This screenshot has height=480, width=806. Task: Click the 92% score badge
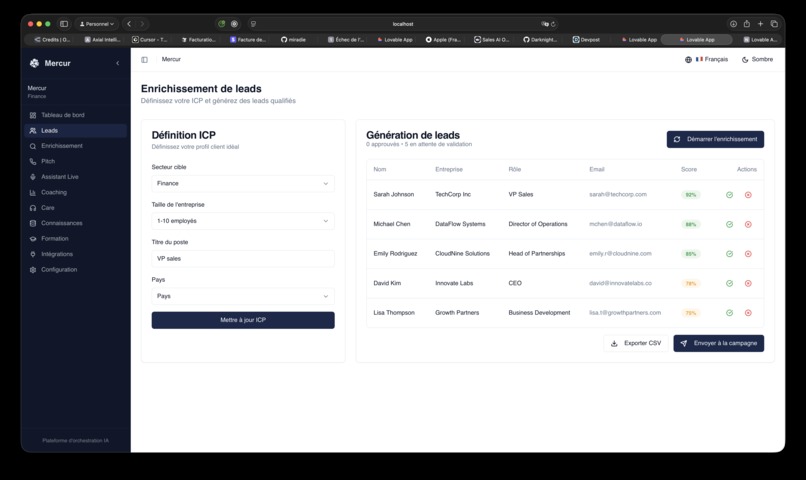pyautogui.click(x=690, y=195)
